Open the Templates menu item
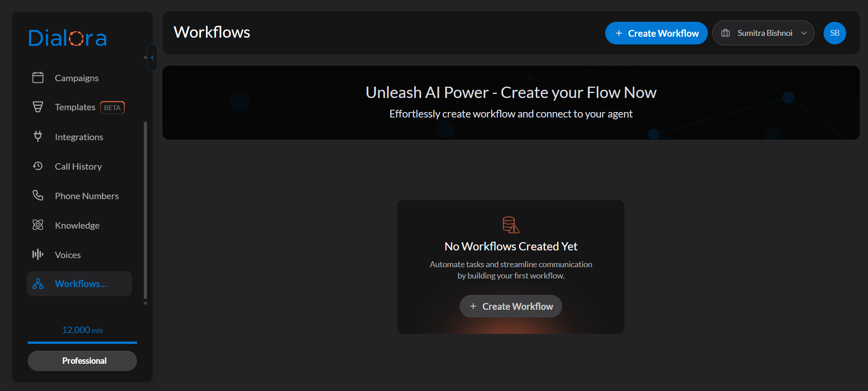This screenshot has width=868, height=391. tap(75, 107)
